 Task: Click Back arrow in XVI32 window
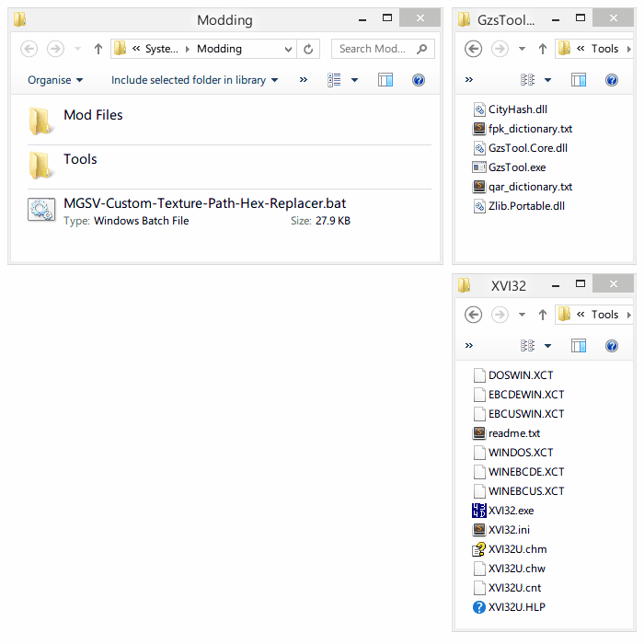coord(473,315)
